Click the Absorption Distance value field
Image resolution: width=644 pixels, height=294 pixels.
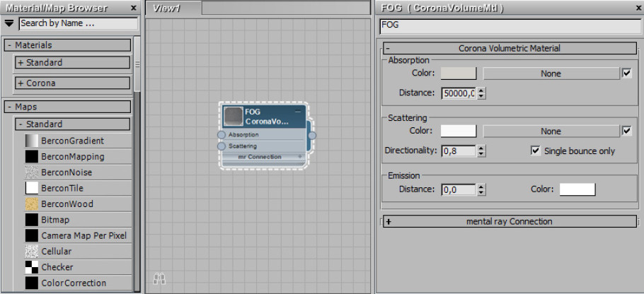click(459, 93)
